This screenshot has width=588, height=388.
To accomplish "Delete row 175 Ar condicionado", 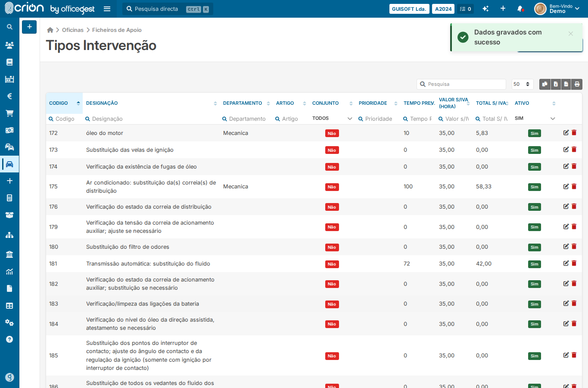I will 574,187.
